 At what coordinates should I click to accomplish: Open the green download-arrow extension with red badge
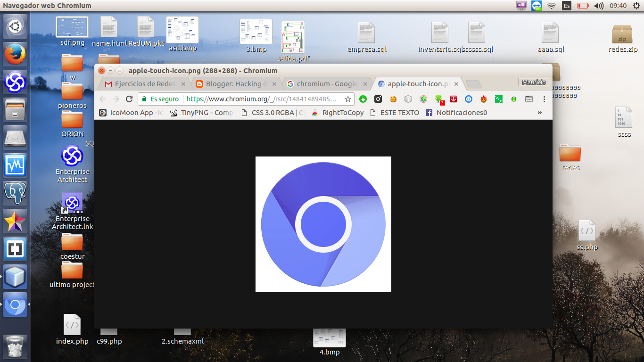(x=438, y=99)
